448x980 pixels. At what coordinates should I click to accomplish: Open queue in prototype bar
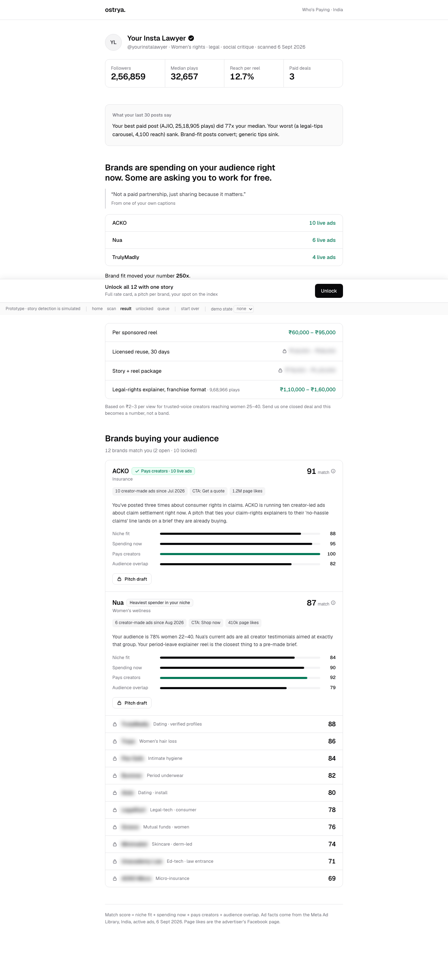[163, 309]
